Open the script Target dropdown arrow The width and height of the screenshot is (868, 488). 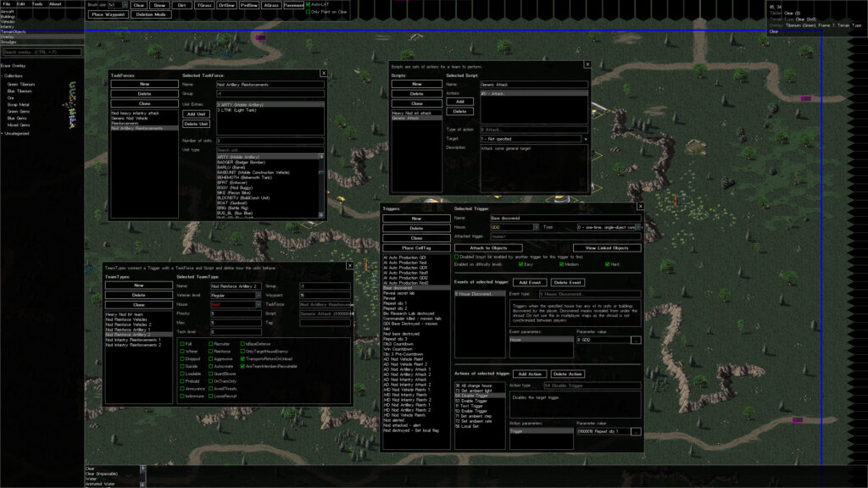tap(586, 139)
